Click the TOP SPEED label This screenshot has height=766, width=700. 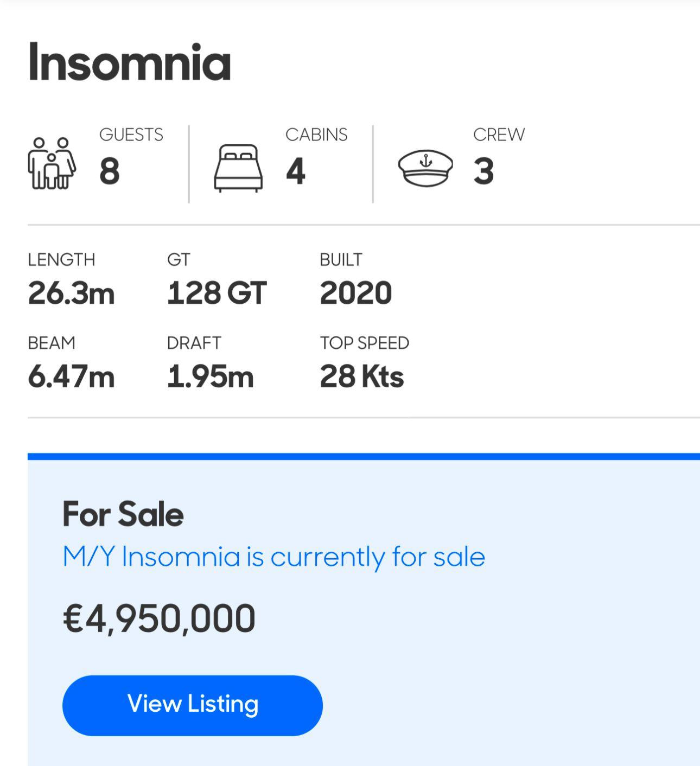click(364, 343)
